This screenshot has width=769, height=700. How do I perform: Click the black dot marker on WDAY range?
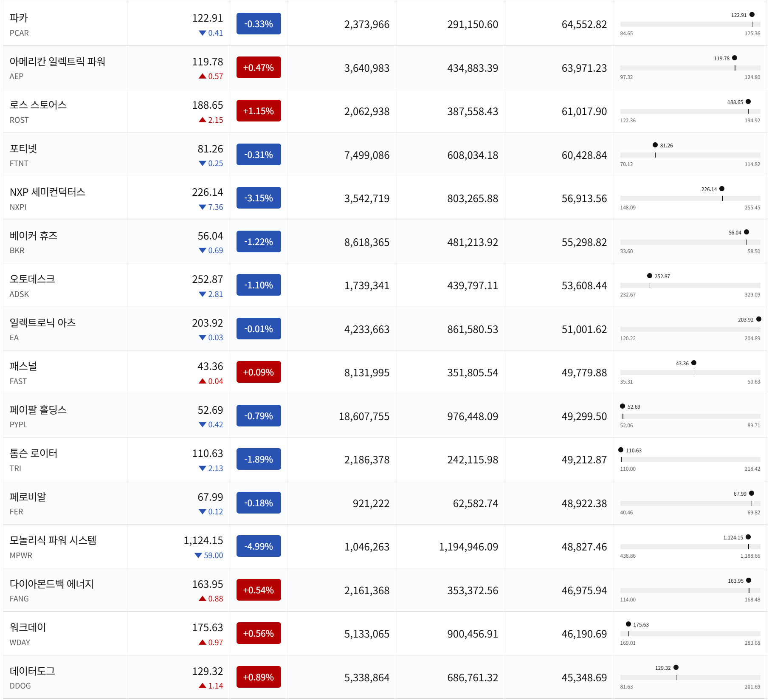[628, 624]
